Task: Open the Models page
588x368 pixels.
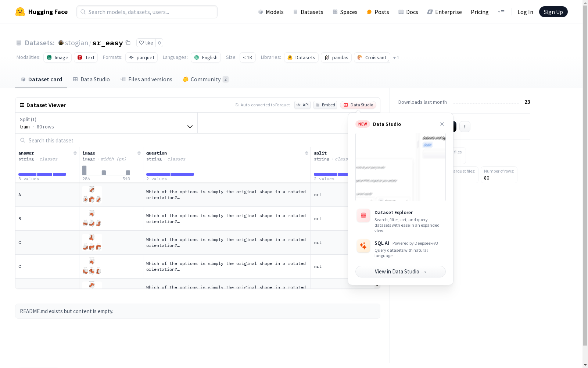Action: click(x=271, y=12)
